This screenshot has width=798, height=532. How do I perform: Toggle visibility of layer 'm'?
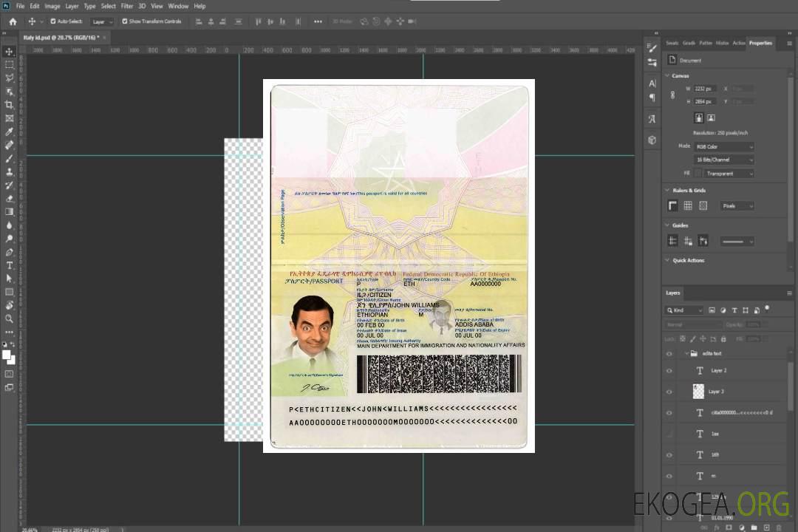click(x=669, y=476)
